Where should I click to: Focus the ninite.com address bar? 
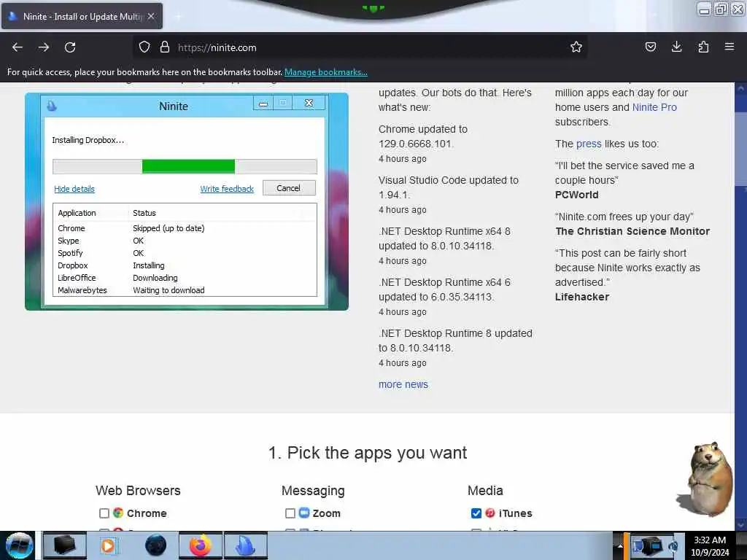point(360,47)
